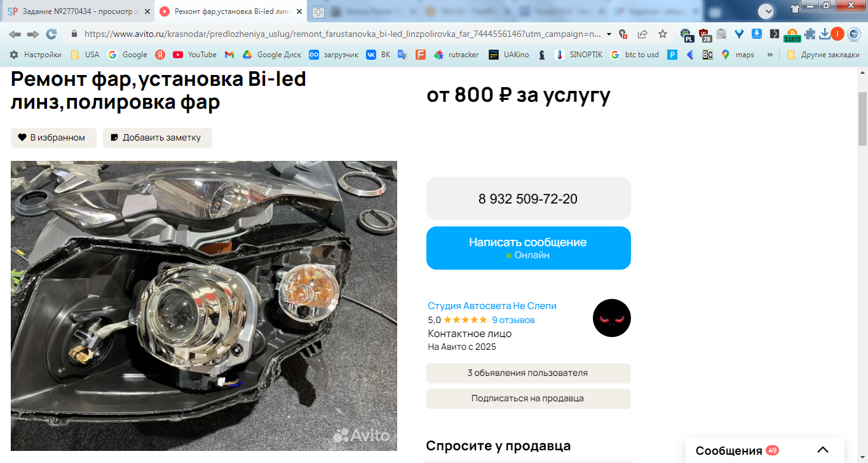Open the Другие закладки bookmarks folder
The width and height of the screenshot is (868, 463).
coord(823,55)
